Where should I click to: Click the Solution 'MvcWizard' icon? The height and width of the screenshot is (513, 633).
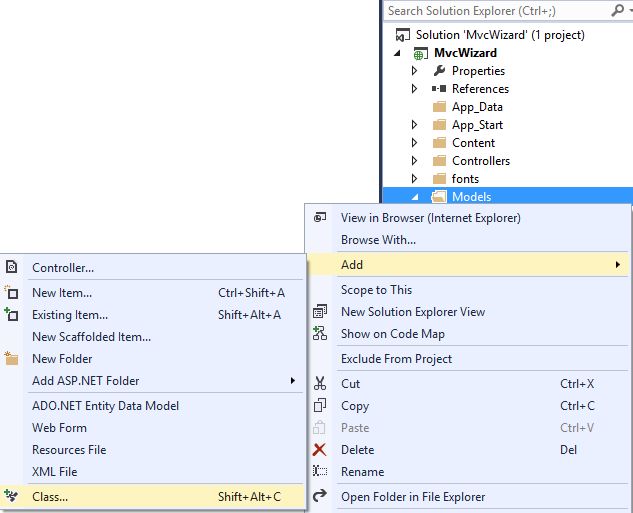tap(402, 35)
